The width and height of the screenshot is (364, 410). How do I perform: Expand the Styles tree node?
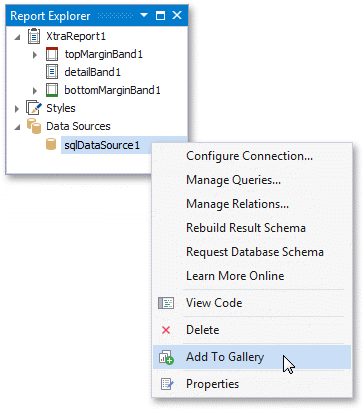tap(17, 109)
